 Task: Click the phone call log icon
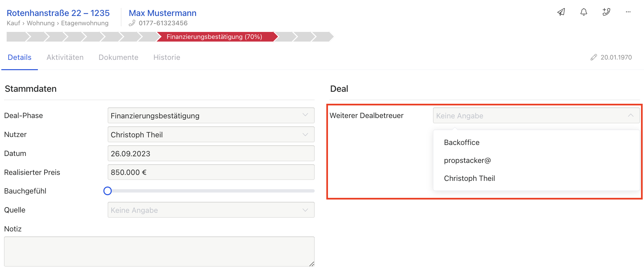coord(606,12)
